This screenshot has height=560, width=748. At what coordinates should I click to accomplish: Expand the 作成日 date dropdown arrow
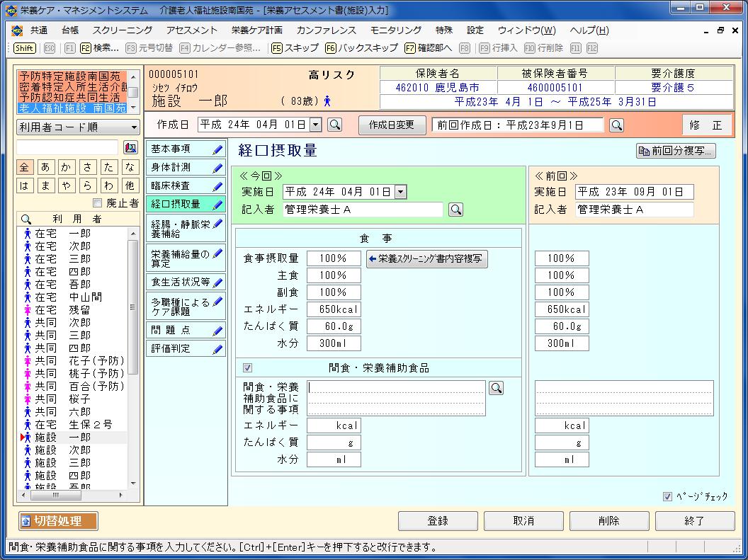click(315, 125)
